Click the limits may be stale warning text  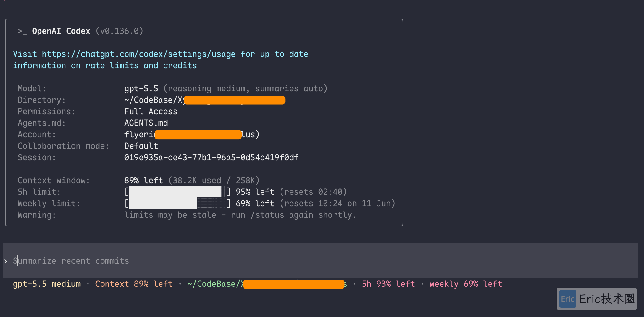241,215
